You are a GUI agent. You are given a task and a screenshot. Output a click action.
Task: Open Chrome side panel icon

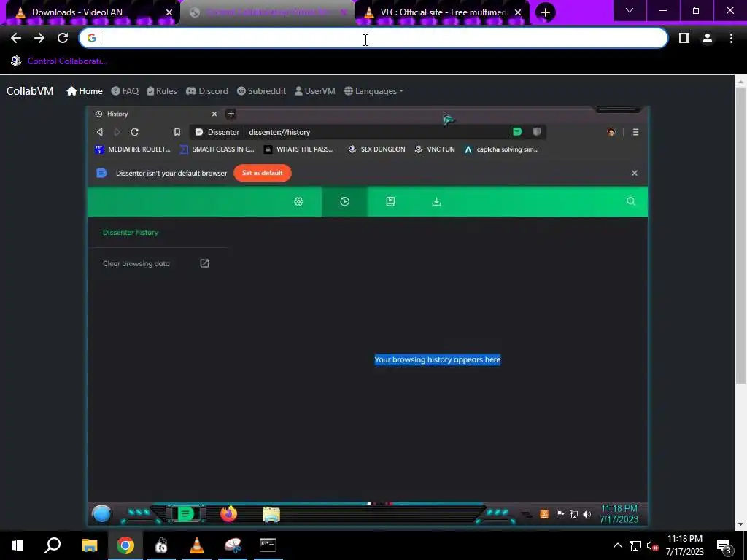pyautogui.click(x=684, y=38)
